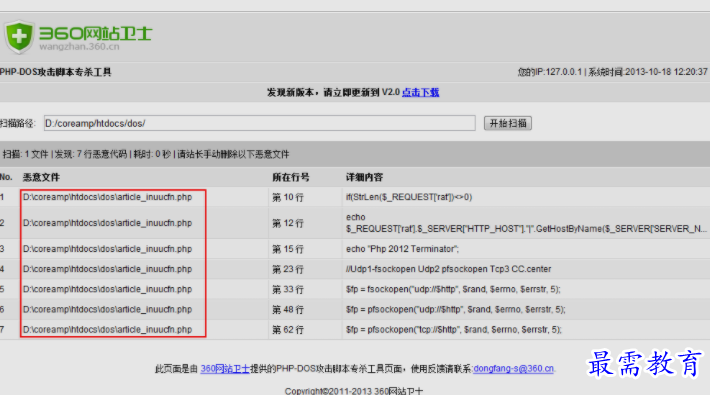Click the 所在行号 column header
The image size is (710, 395).
[291, 177]
